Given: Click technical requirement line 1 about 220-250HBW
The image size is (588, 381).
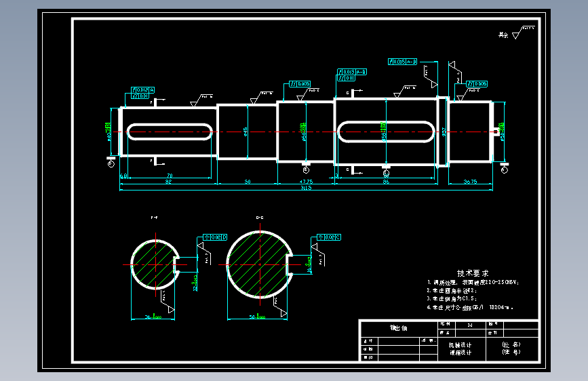Looking at the screenshot, I should (473, 283).
